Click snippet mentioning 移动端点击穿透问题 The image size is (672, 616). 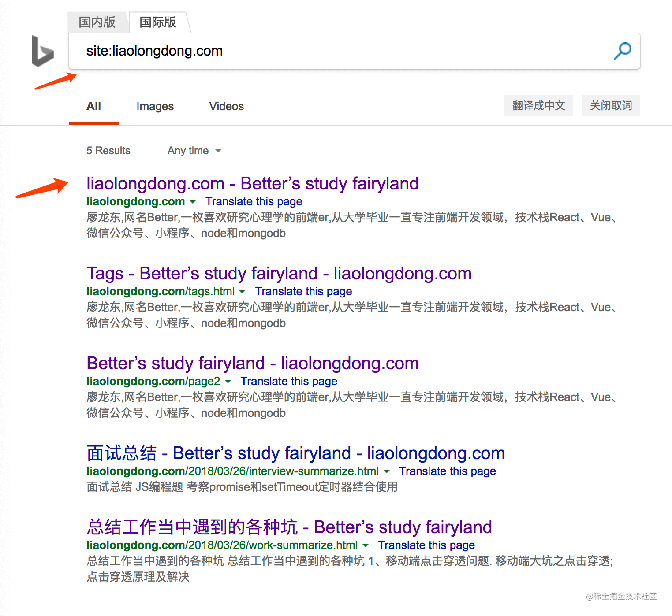point(350,569)
